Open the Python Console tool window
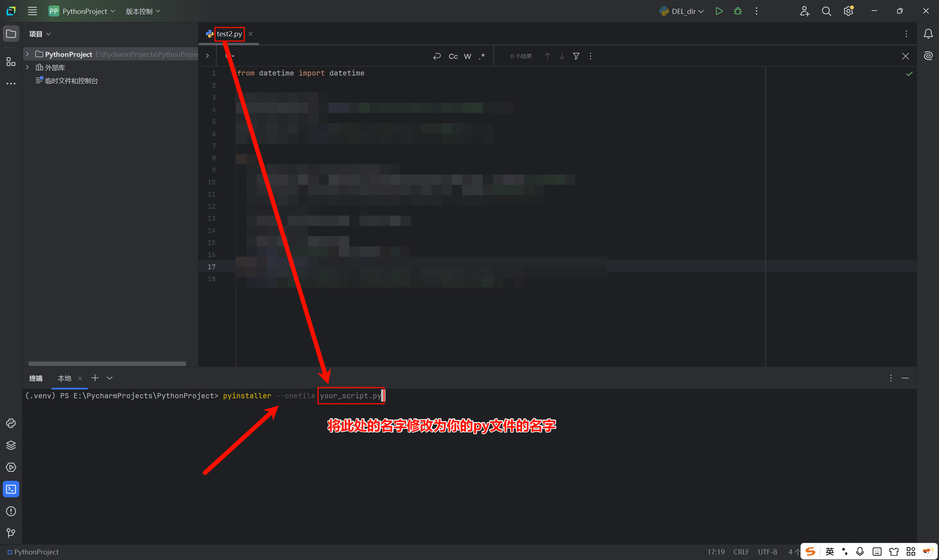 pyautogui.click(x=11, y=423)
